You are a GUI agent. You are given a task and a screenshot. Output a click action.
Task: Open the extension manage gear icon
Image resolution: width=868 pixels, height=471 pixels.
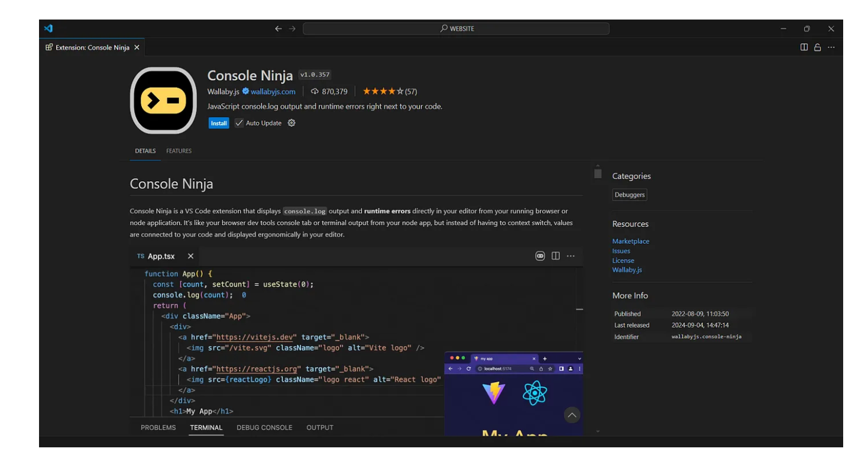tap(292, 123)
